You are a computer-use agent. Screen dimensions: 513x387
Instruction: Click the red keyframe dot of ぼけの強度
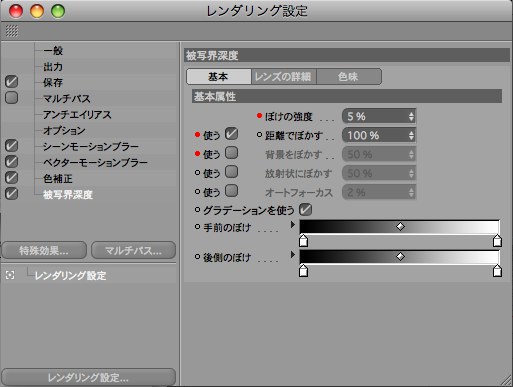tap(259, 116)
